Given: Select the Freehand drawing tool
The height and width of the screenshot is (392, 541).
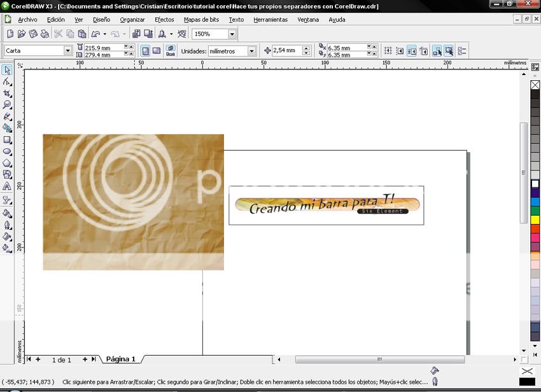Looking at the screenshot, I should [7, 116].
